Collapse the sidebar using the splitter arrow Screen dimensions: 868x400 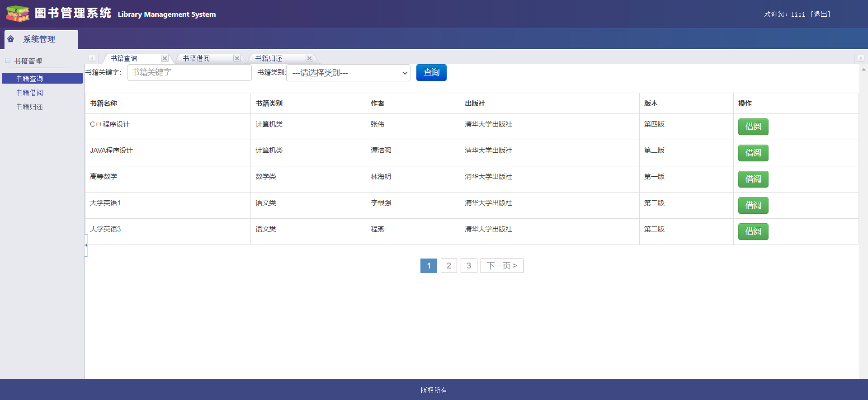coord(86,245)
